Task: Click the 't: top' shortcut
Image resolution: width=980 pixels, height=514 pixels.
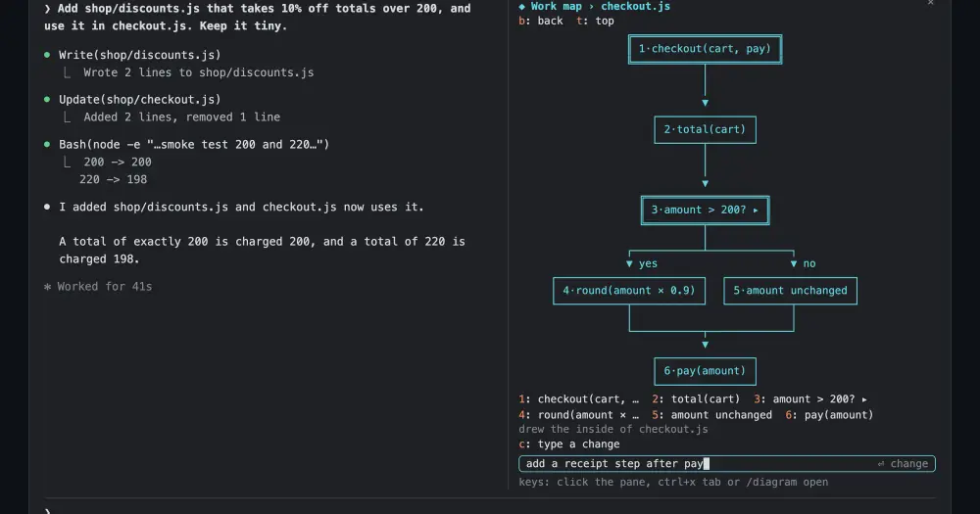Action: (x=595, y=21)
